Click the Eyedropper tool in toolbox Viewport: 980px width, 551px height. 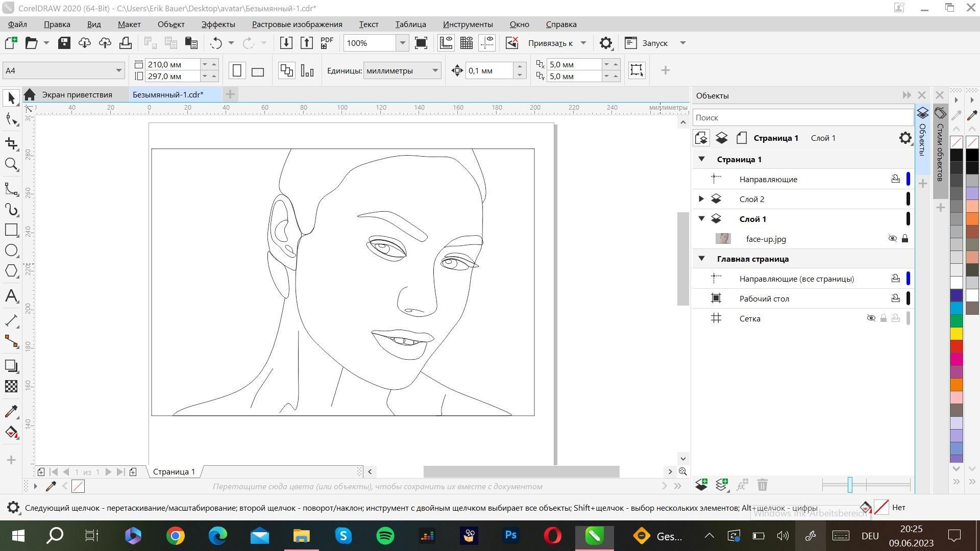tap(11, 411)
